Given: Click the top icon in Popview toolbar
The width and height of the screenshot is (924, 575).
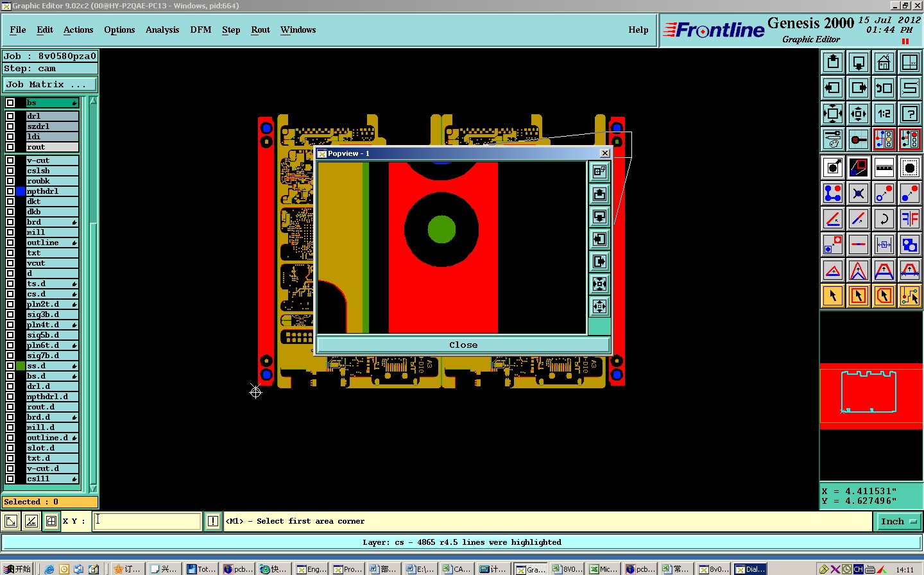Looking at the screenshot, I should click(x=599, y=171).
